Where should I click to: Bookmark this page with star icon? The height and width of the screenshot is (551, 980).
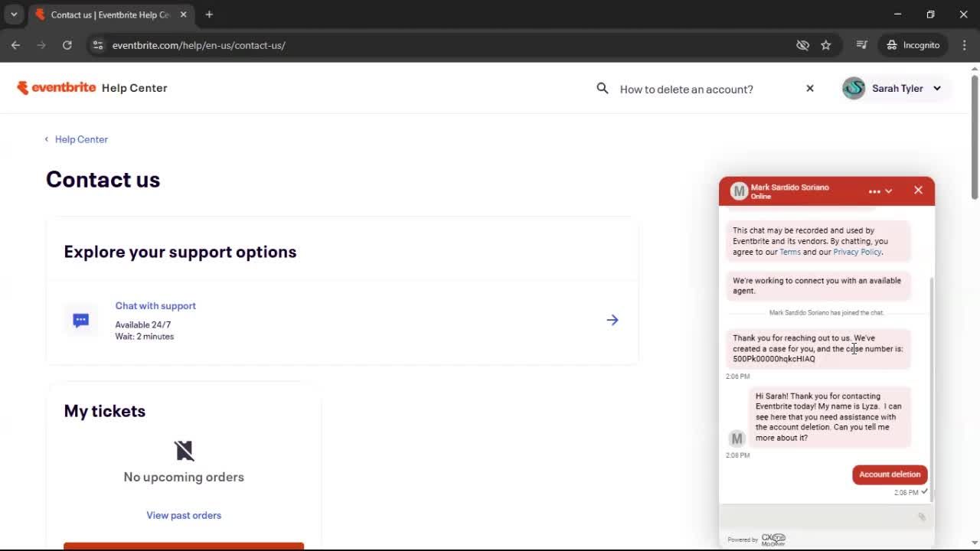tap(826, 45)
